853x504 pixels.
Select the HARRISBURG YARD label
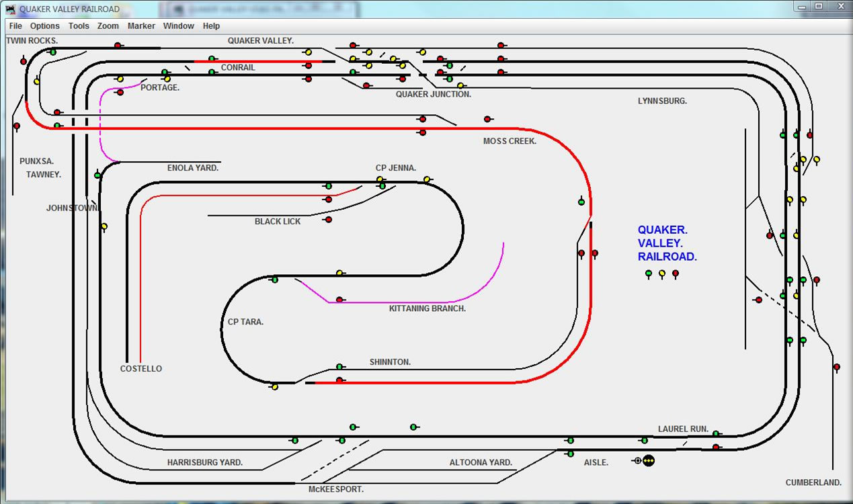coord(205,463)
